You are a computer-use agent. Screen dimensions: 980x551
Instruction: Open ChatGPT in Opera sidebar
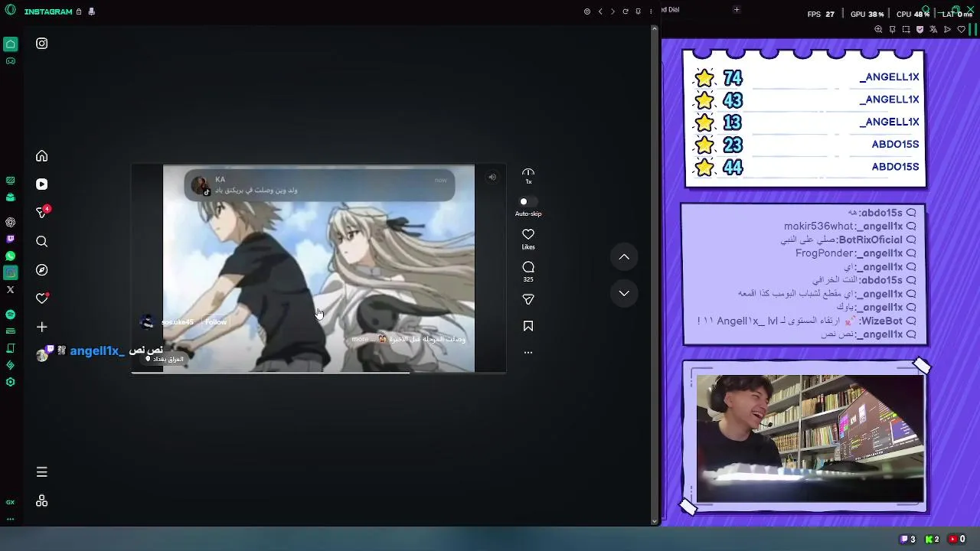[x=10, y=223]
